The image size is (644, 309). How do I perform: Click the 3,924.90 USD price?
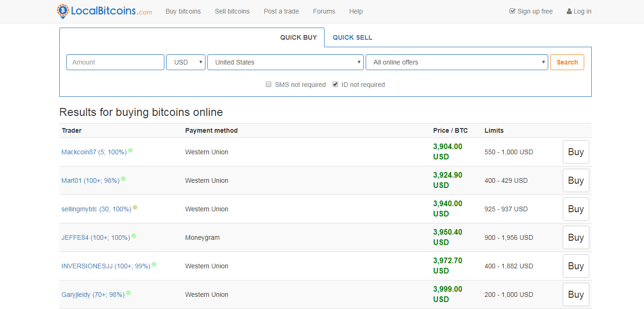pyautogui.click(x=448, y=180)
